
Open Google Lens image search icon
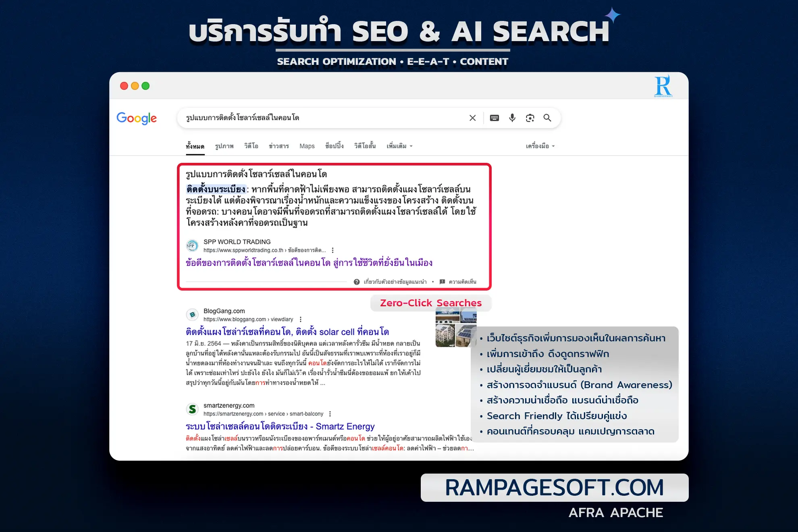coord(530,118)
